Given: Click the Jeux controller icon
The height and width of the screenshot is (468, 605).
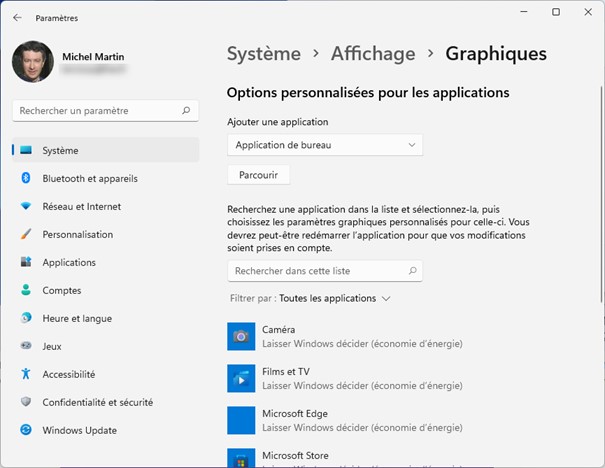Looking at the screenshot, I should [26, 346].
